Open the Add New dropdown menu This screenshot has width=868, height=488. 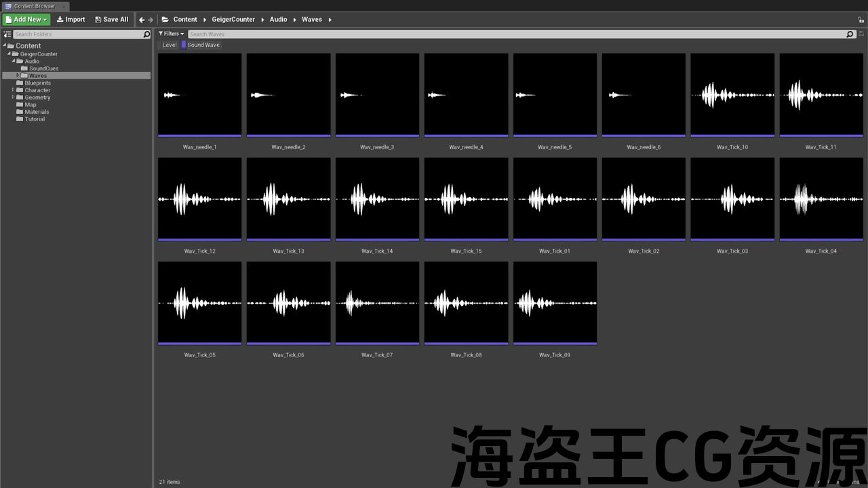pyautogui.click(x=26, y=20)
